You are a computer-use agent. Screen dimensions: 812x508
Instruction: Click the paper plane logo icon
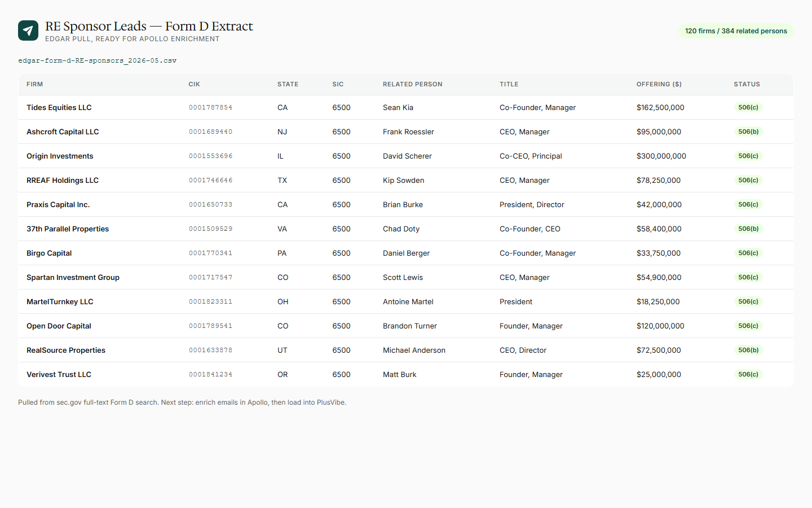point(28,30)
